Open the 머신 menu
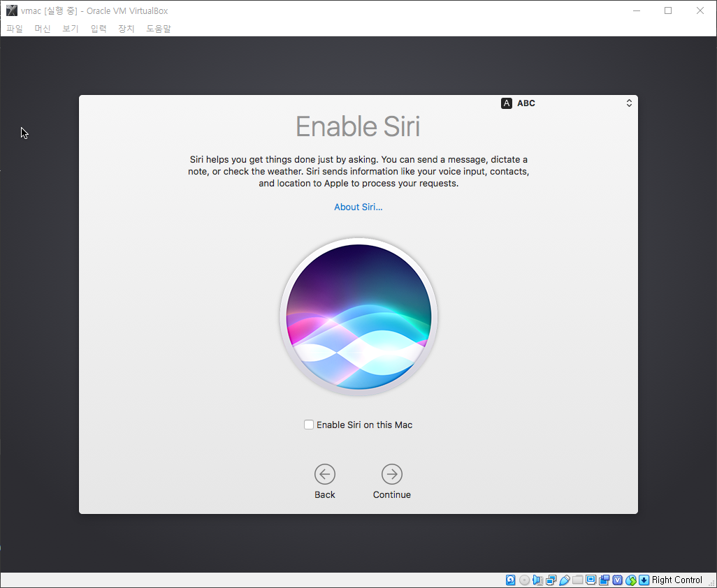The width and height of the screenshot is (717, 588). tap(43, 29)
